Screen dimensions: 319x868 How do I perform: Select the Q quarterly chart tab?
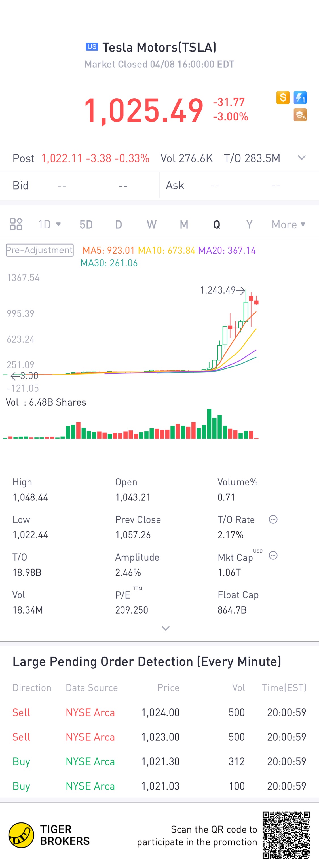216,224
